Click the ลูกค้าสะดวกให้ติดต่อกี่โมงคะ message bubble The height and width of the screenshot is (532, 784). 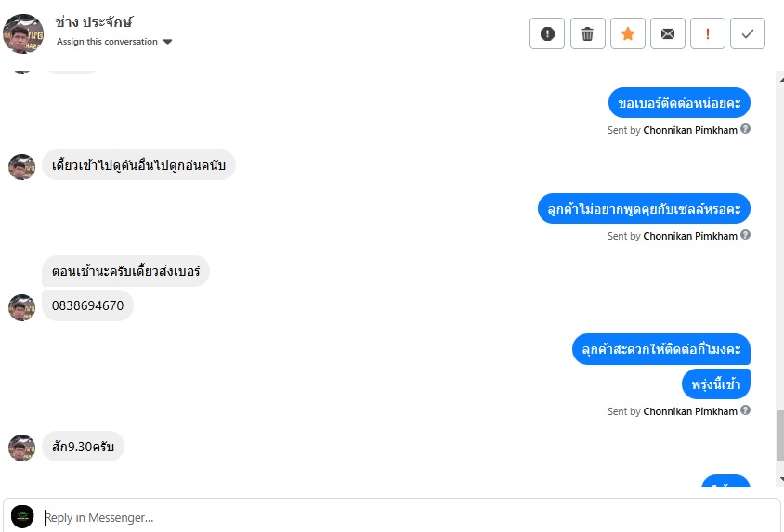click(660, 349)
